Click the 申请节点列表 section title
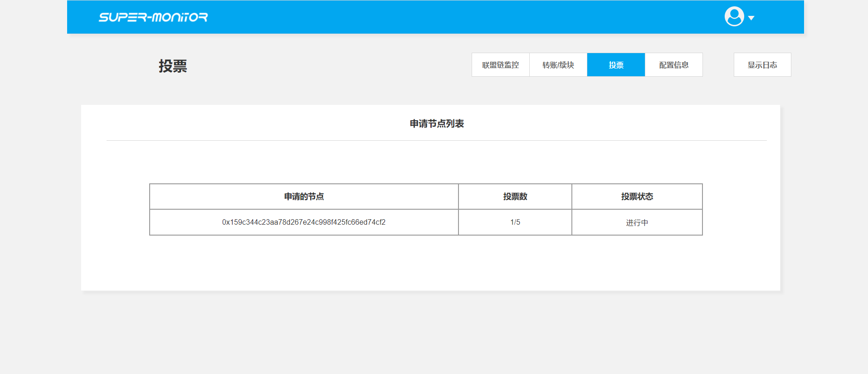The height and width of the screenshot is (374, 868). coord(436,123)
